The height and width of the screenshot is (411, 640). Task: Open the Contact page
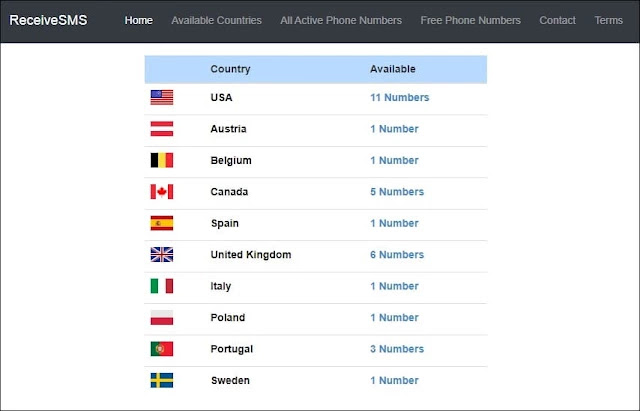pos(557,20)
